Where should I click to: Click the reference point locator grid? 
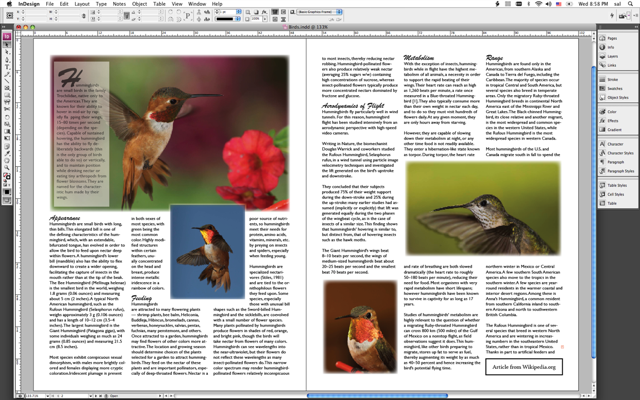coord(9,17)
